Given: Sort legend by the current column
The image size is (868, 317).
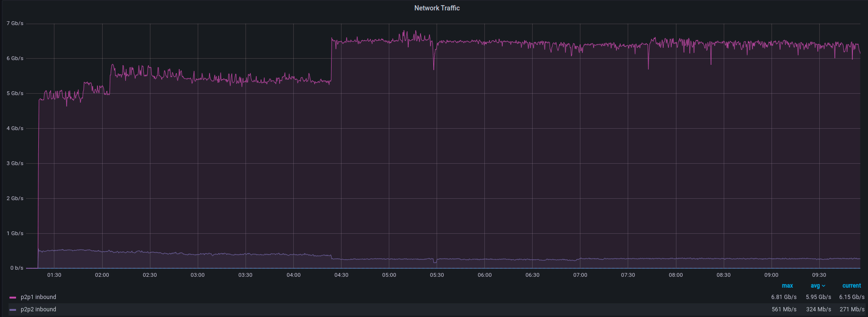Looking at the screenshot, I should [851, 286].
